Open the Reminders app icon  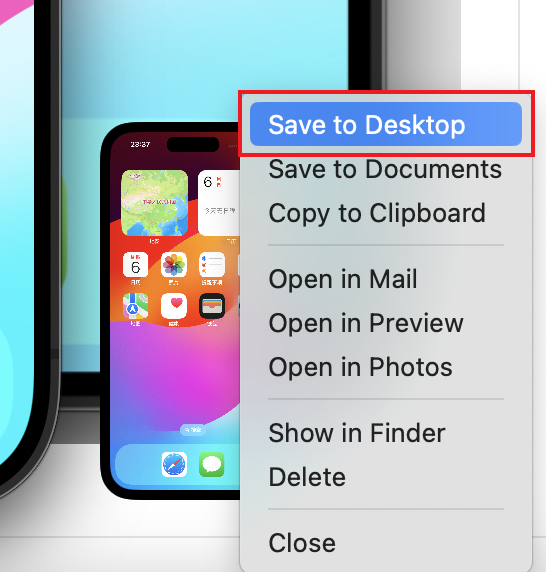click(212, 264)
